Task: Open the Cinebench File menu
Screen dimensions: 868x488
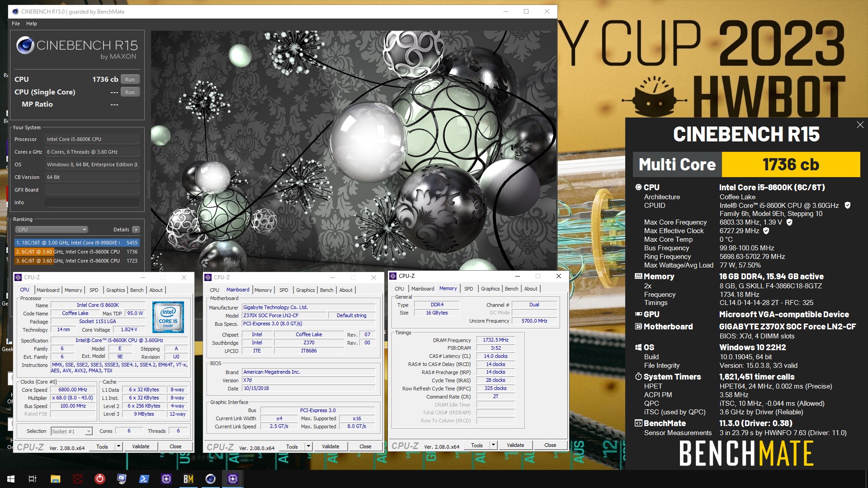Action: (x=16, y=23)
